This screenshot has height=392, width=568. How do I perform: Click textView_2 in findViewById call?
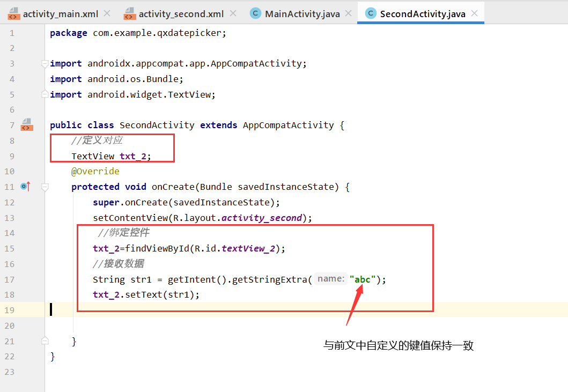[248, 248]
